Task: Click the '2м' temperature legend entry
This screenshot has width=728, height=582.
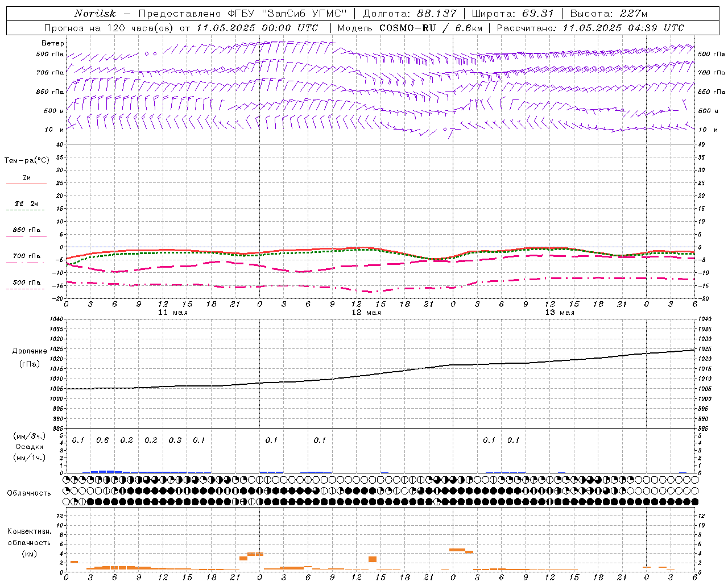Action: tap(27, 178)
